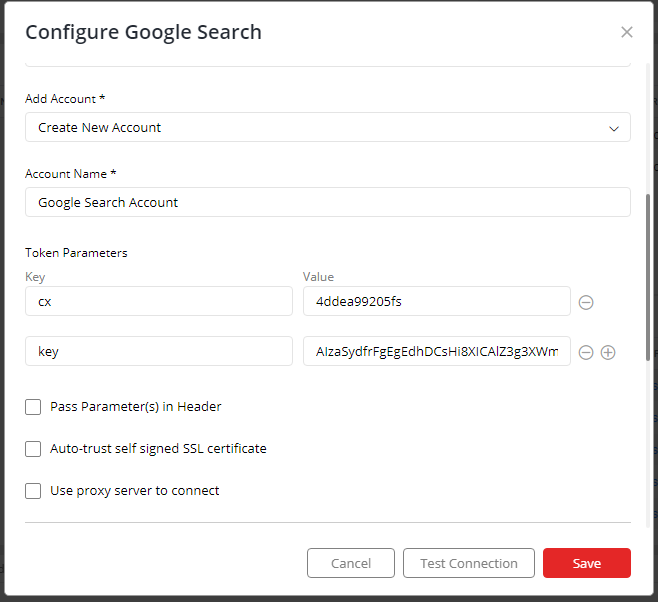The width and height of the screenshot is (658, 602).
Task: Close the Configure Google Search dialog
Action: (x=627, y=32)
